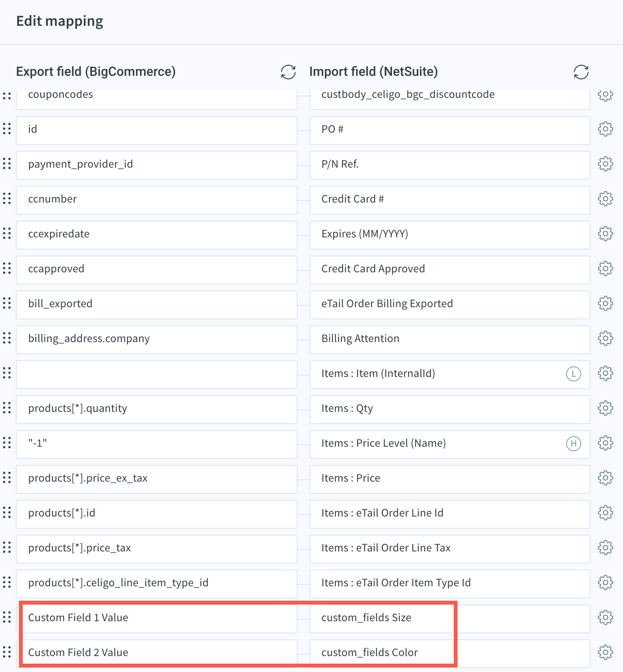Click the Items : eTail Order Item Type Id field
Screen dimensions: 623x672
tap(450, 584)
